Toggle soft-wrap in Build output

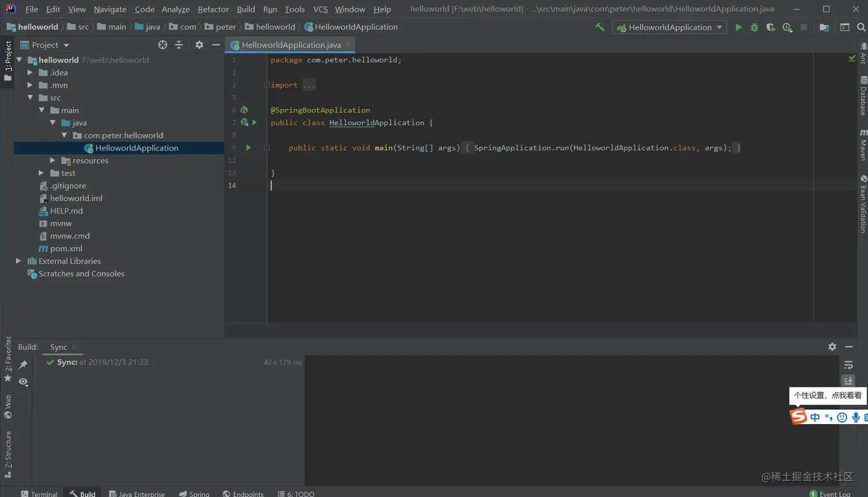coord(848,365)
